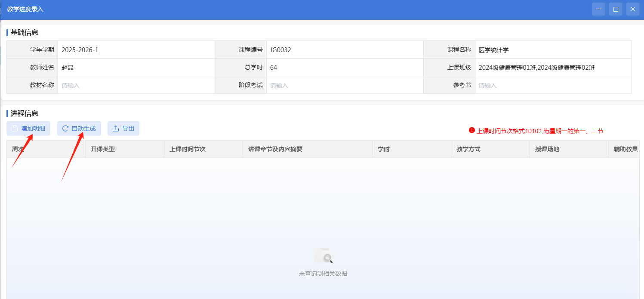Click the 授课场地 column header
This screenshot has height=299, width=644.
click(x=547, y=149)
